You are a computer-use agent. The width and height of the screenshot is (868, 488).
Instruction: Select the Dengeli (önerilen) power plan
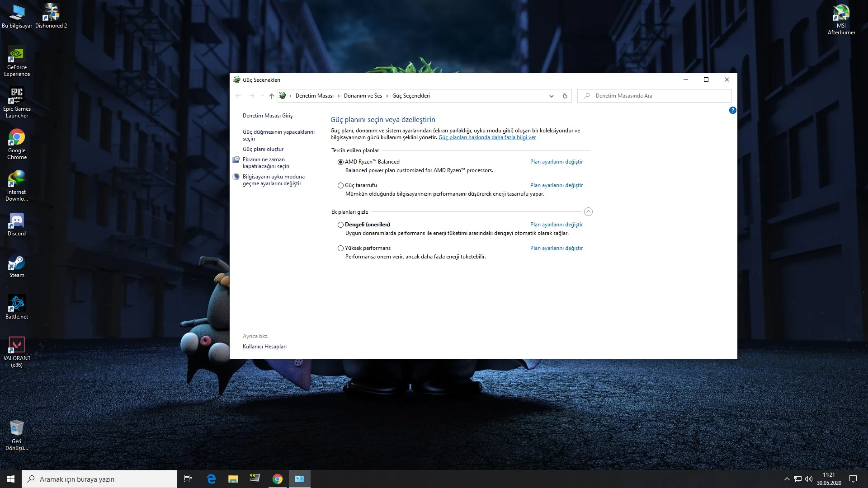(340, 225)
